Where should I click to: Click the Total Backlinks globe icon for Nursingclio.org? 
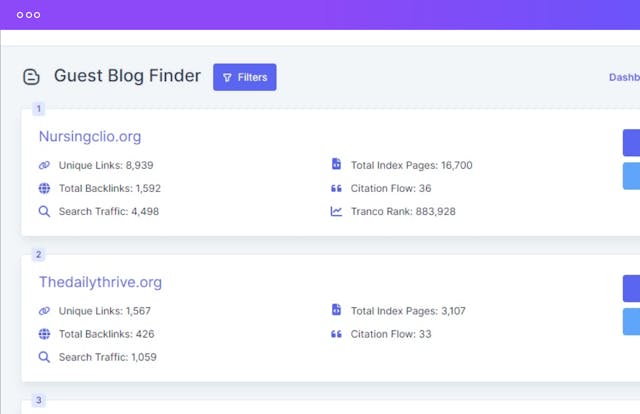tap(44, 188)
